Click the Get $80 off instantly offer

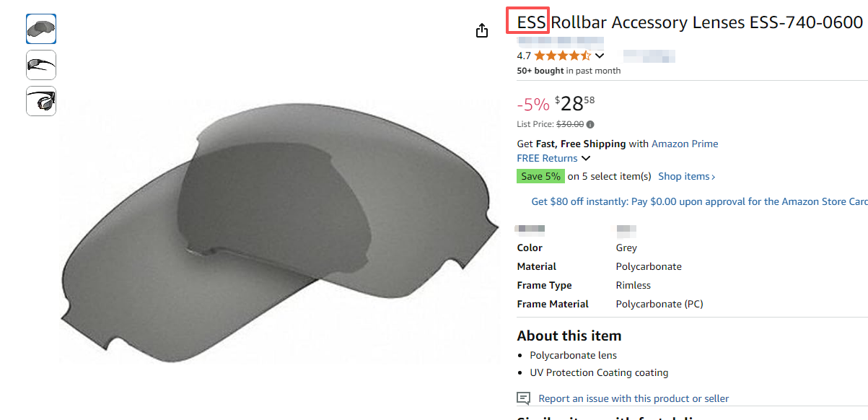point(698,202)
